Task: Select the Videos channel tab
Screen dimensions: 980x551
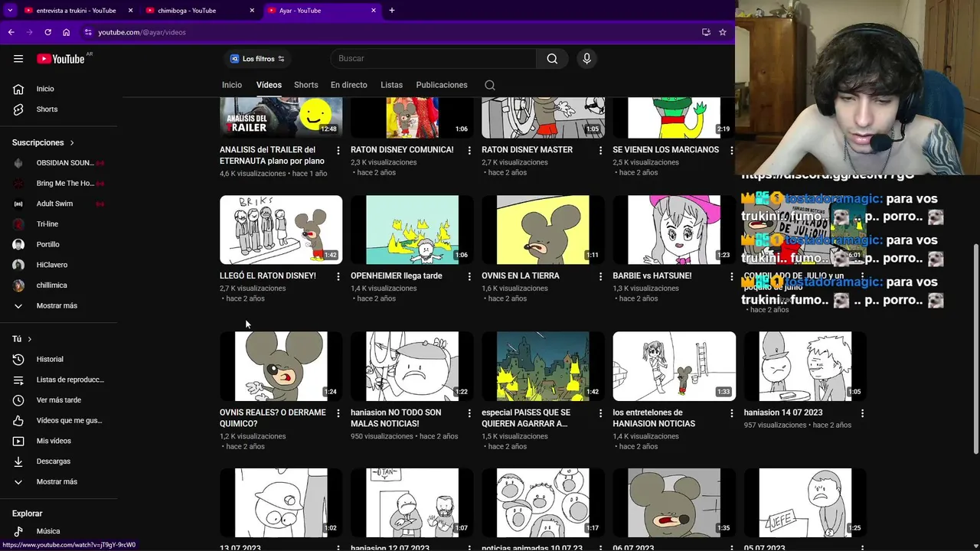Action: [269, 85]
